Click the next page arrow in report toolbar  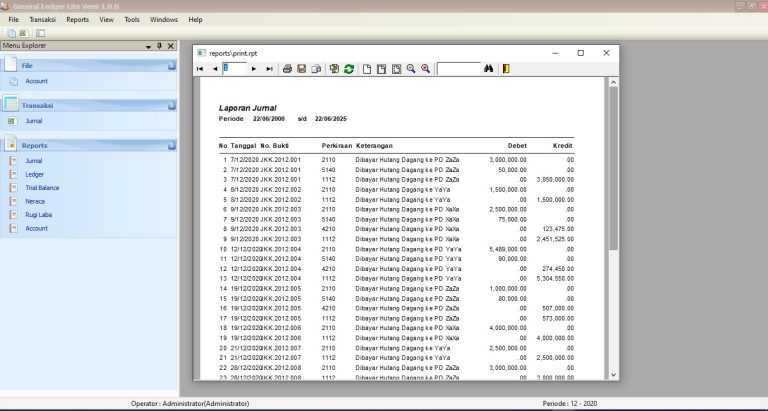[x=254, y=69]
